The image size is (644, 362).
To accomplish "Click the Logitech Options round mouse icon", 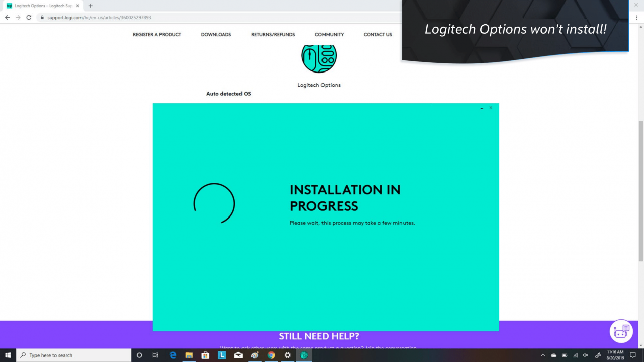I will pyautogui.click(x=319, y=56).
